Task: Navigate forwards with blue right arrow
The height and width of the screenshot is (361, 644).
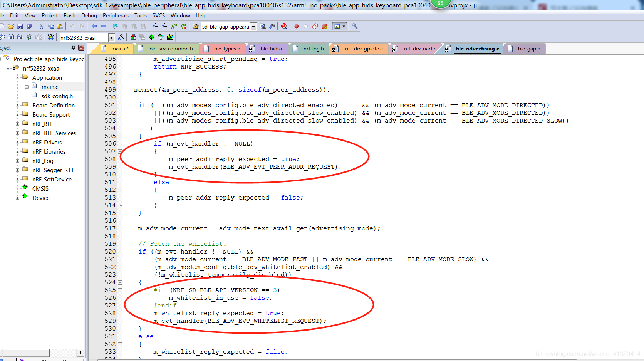Action: pos(103,26)
